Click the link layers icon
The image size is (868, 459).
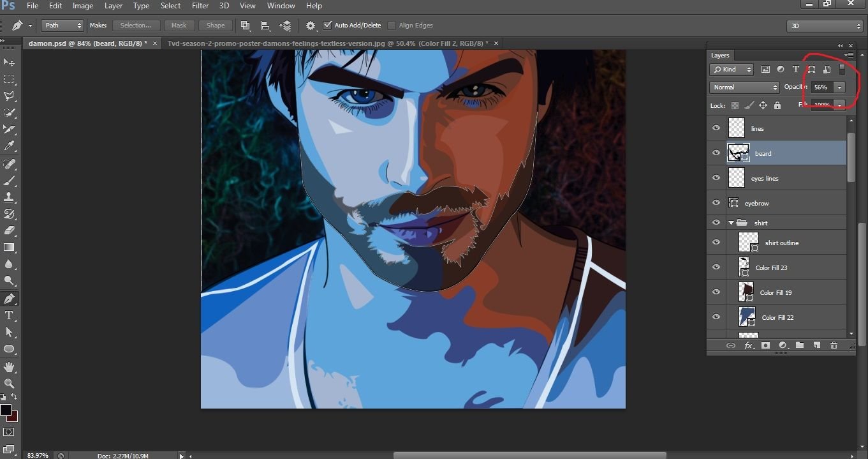pos(731,345)
